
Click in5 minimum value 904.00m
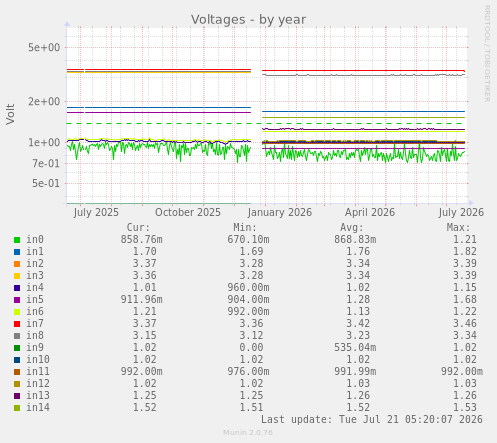[248, 300]
